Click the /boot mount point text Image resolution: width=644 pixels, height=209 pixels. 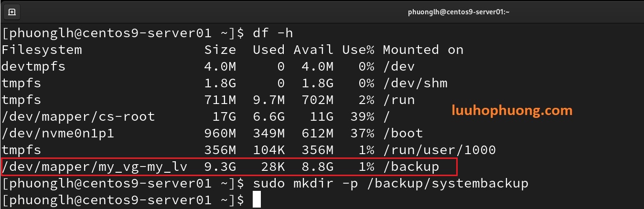click(403, 134)
